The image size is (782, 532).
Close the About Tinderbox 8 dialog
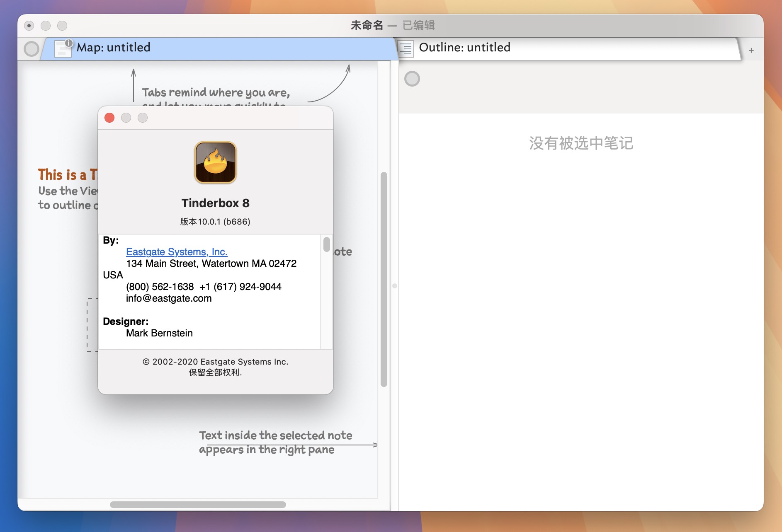pyautogui.click(x=109, y=118)
